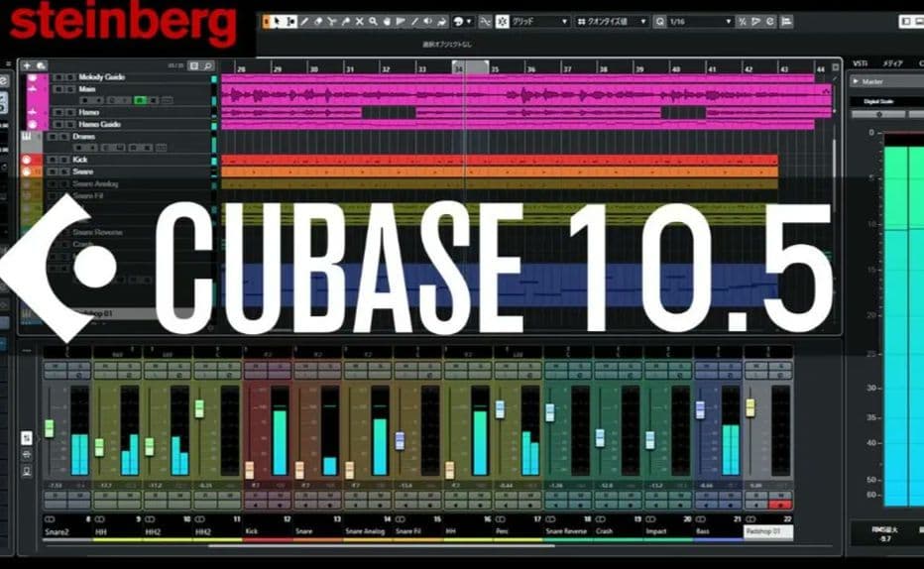Click the mixer fader view icon
924x569 pixels.
pos(27,437)
